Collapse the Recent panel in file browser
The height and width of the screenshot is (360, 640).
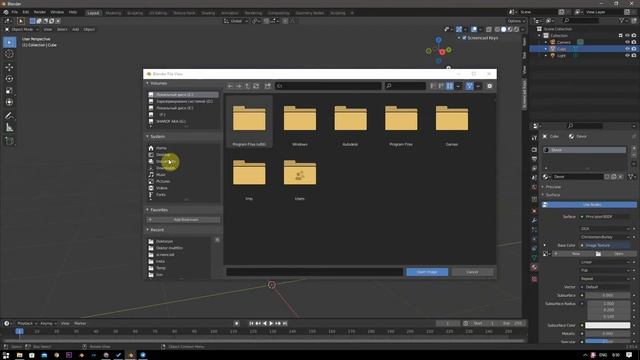click(x=148, y=230)
